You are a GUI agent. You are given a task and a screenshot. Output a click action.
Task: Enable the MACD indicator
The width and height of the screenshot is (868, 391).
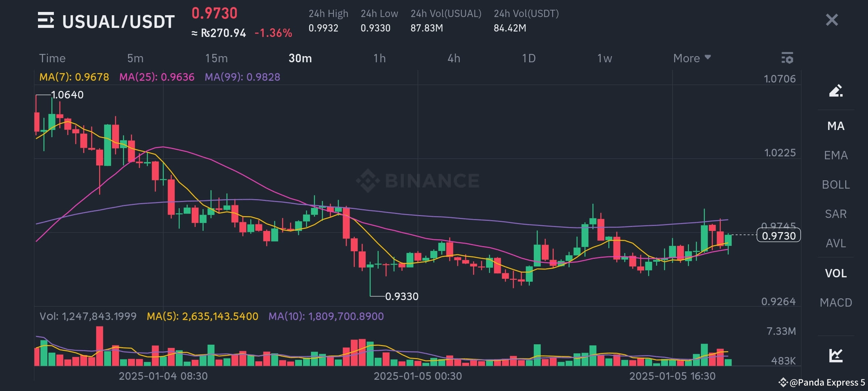(835, 302)
